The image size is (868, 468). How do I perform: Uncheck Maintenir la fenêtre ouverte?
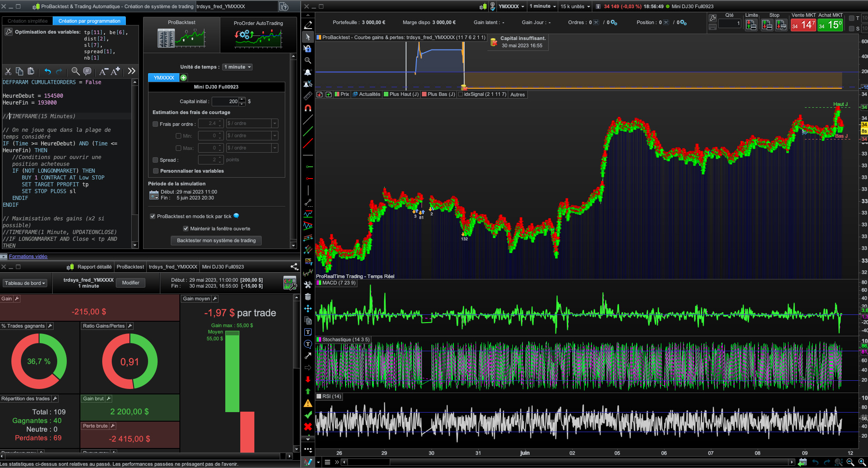pyautogui.click(x=185, y=229)
